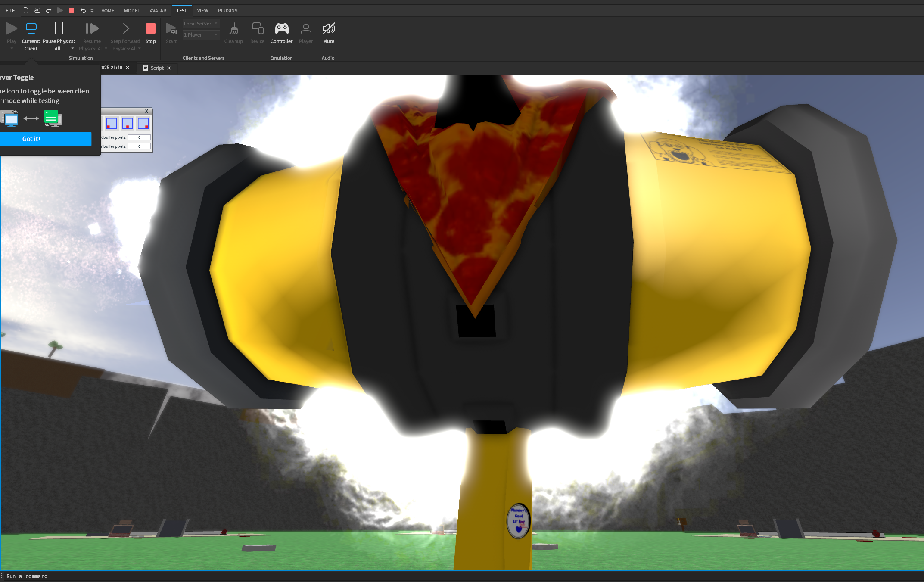The image size is (924, 582).
Task: Click the Start server icon
Action: (171, 28)
